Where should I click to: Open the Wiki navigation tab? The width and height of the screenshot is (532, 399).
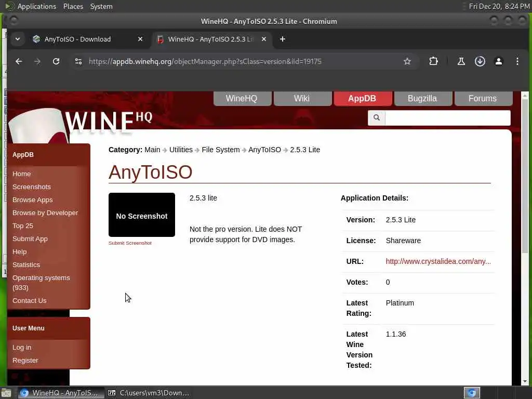point(302,98)
